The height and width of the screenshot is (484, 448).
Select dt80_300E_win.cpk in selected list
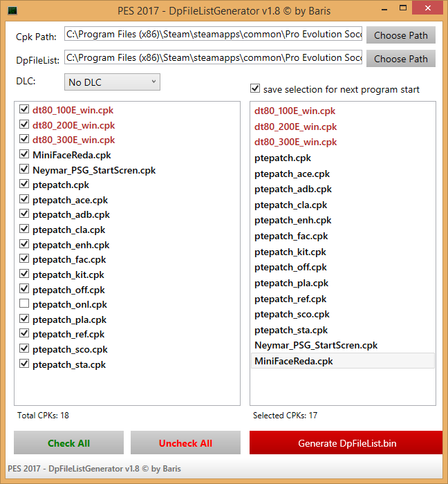pyautogui.click(x=343, y=142)
